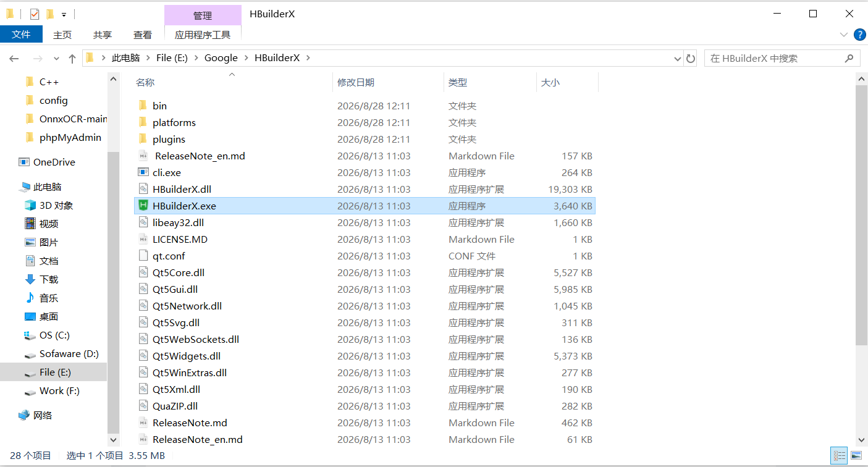Screen dimensions: 868x467
Task: Click the qt.conf blank file icon
Action: pyautogui.click(x=143, y=256)
